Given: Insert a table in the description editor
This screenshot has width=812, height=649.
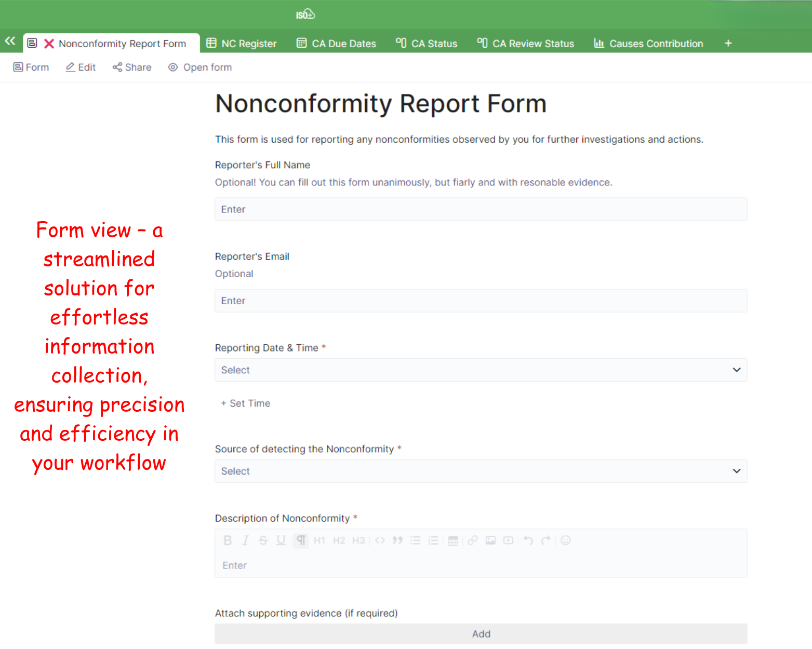Looking at the screenshot, I should pos(453,540).
